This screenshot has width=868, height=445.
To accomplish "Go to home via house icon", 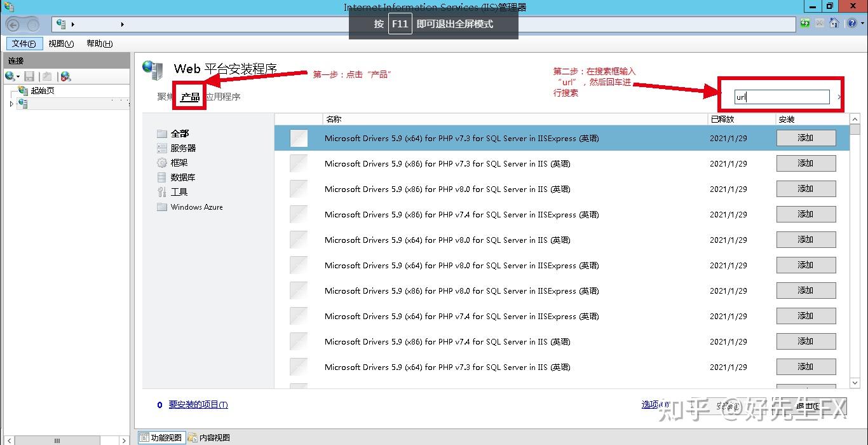I will pos(834,24).
